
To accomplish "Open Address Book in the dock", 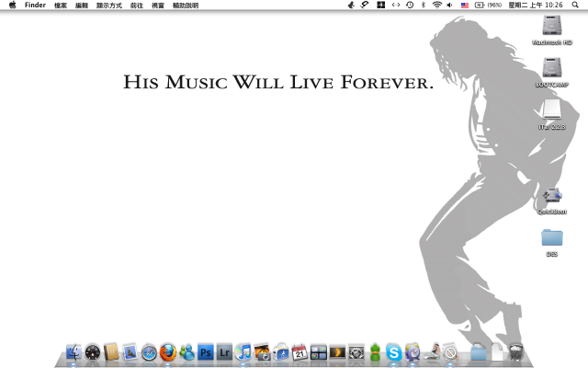I will point(111,352).
